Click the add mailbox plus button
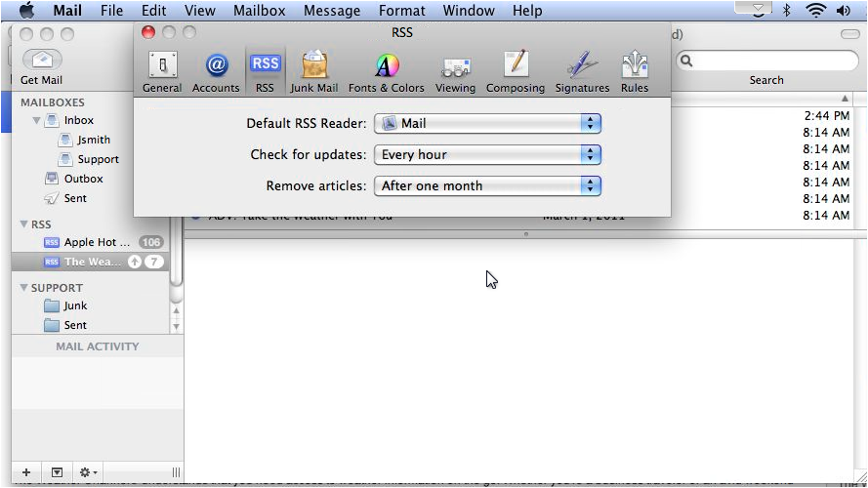The image size is (868, 488). pos(26,472)
